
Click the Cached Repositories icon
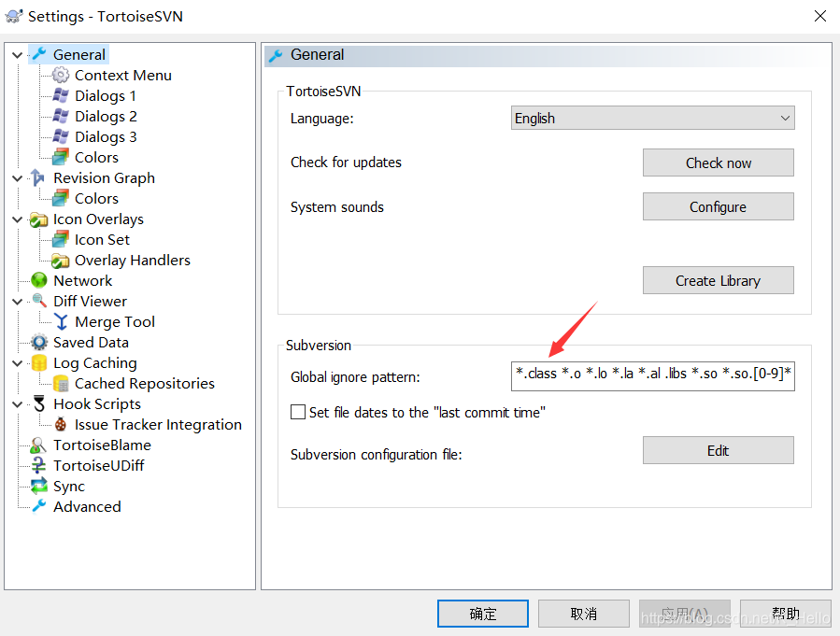61,383
